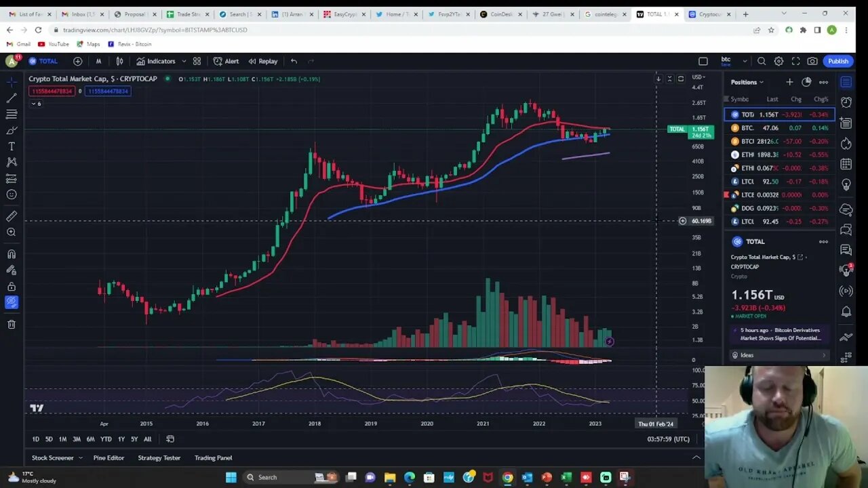The image size is (868, 488).
Task: Toggle magnet mode
Action: (x=12, y=254)
